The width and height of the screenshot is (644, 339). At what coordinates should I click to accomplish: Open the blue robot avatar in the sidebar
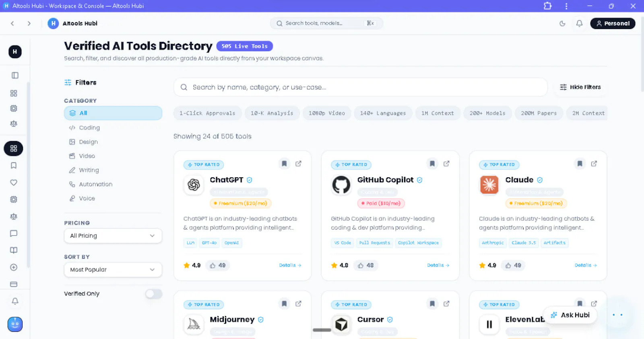pyautogui.click(x=15, y=324)
